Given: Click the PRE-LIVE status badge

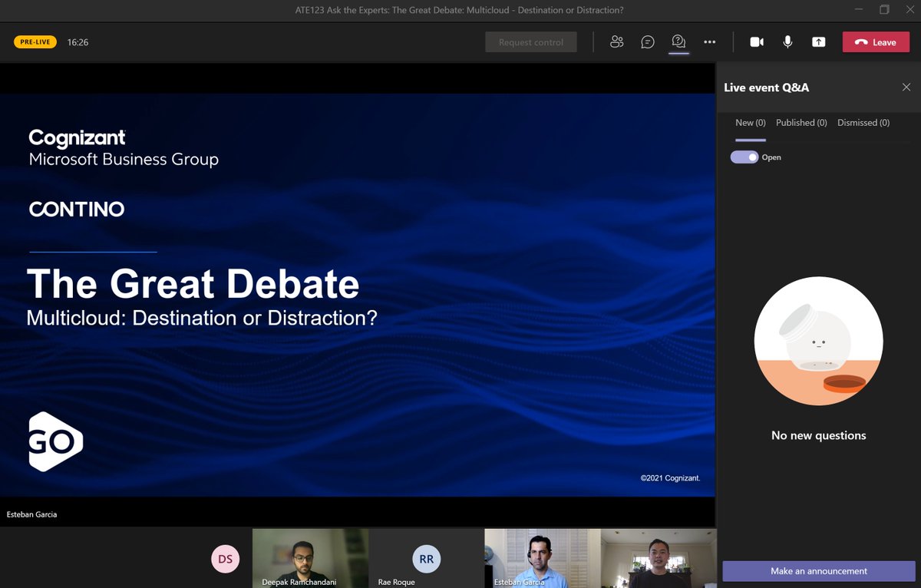Looking at the screenshot, I should (x=35, y=42).
